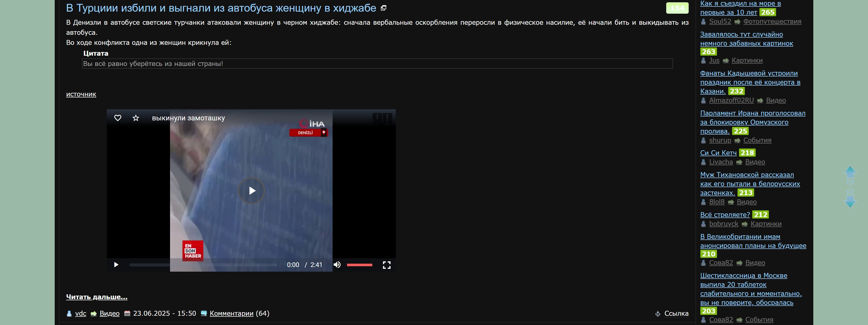The height and width of the screenshot is (325, 868).
Task: Enter fullscreen mode for the video
Action: tap(387, 265)
